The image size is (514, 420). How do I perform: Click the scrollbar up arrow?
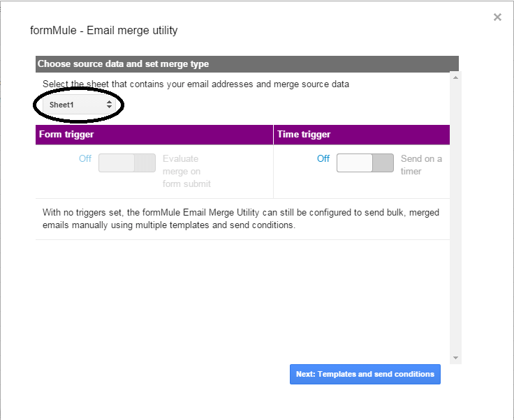[455, 77]
